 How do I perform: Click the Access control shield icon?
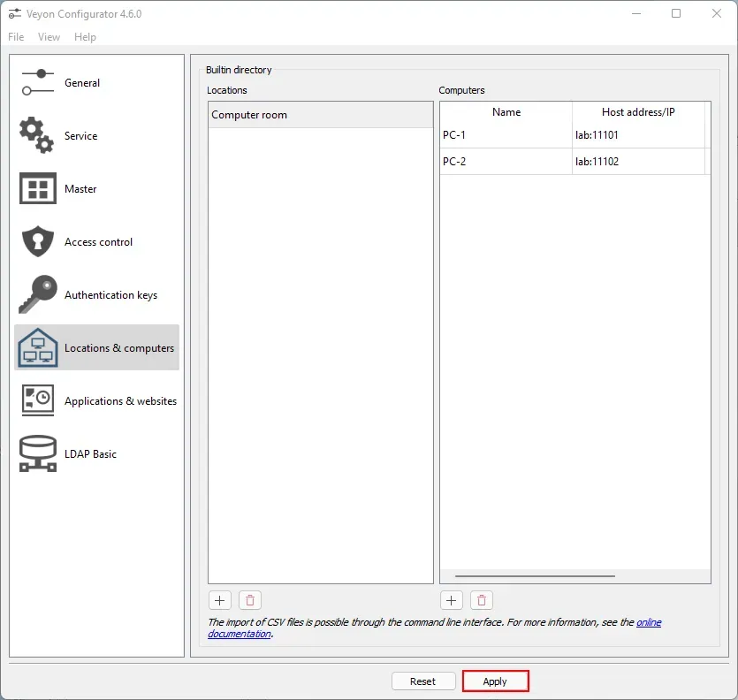click(x=38, y=242)
